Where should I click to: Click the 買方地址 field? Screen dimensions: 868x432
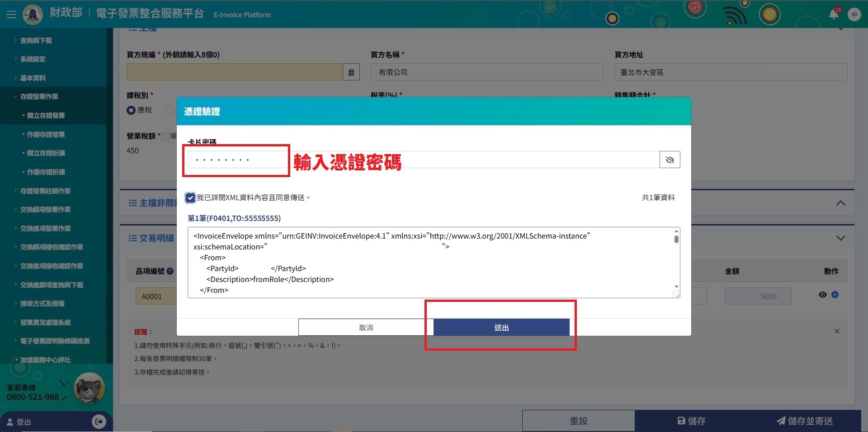pyautogui.click(x=731, y=72)
